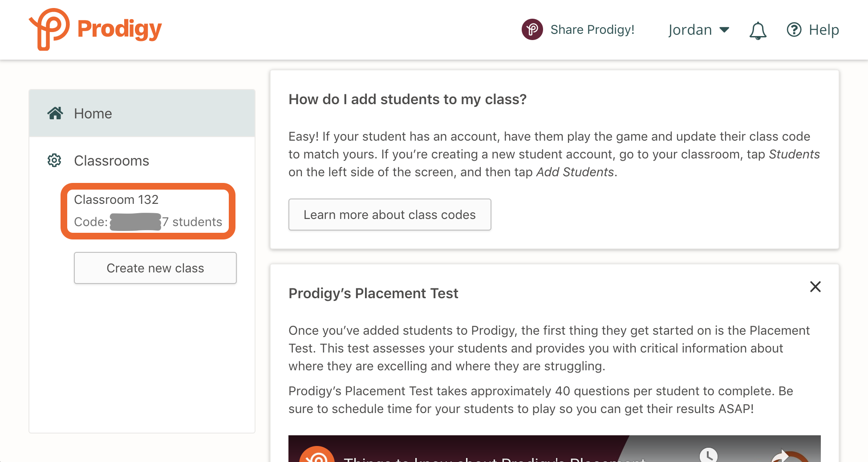This screenshot has width=868, height=462.
Task: Click the gear icon next to Classrooms
Action: [54, 161]
